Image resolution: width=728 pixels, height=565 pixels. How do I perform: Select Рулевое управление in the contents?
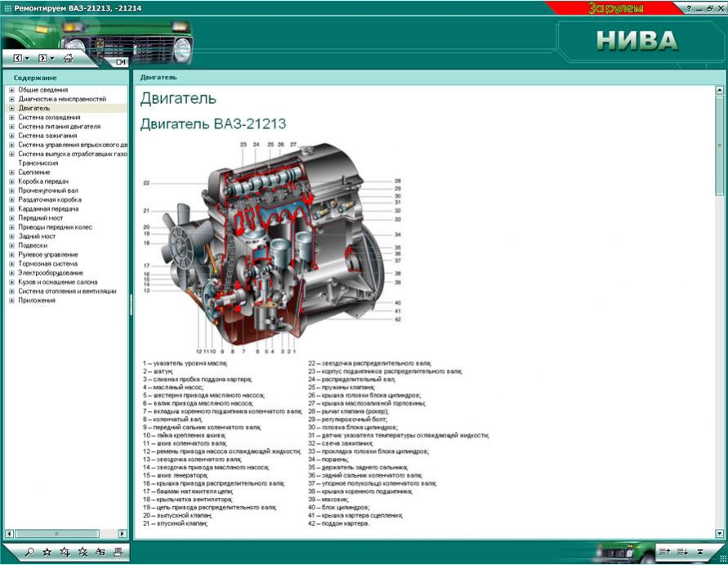[x=48, y=254]
